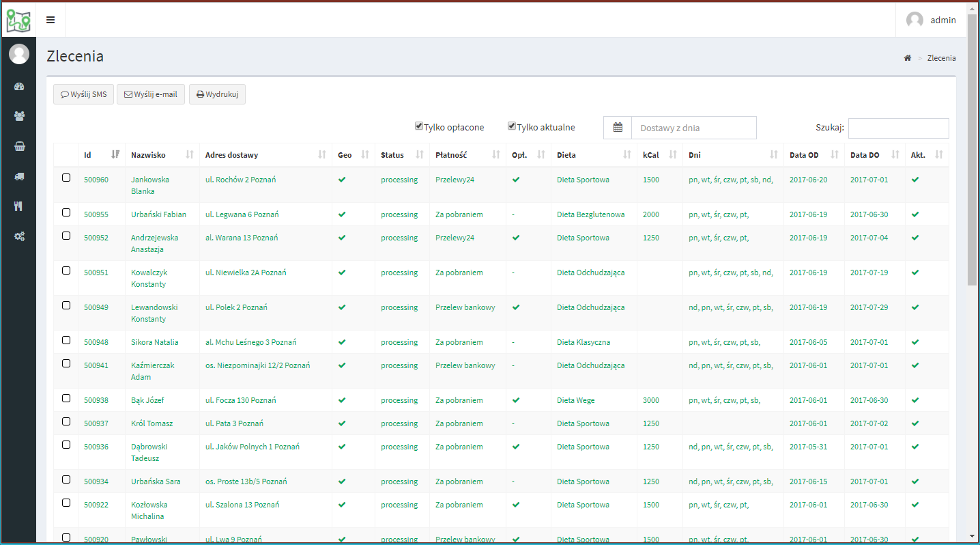The image size is (980, 545).
Task: Sort table by Status column
Action: (403, 155)
